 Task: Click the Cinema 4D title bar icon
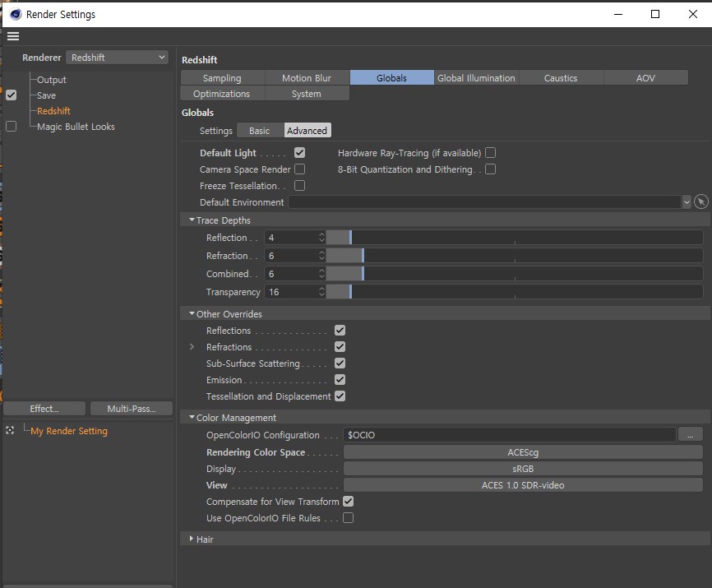(x=15, y=14)
